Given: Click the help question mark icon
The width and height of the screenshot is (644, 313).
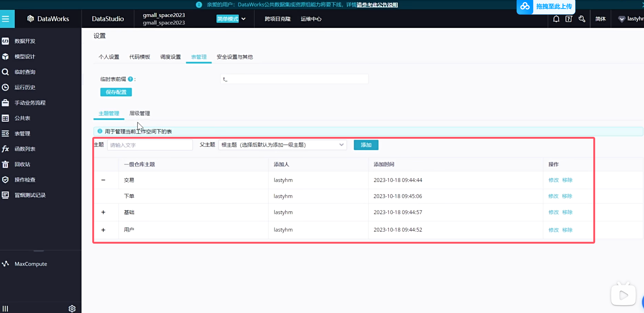Looking at the screenshot, I should pyautogui.click(x=569, y=19).
